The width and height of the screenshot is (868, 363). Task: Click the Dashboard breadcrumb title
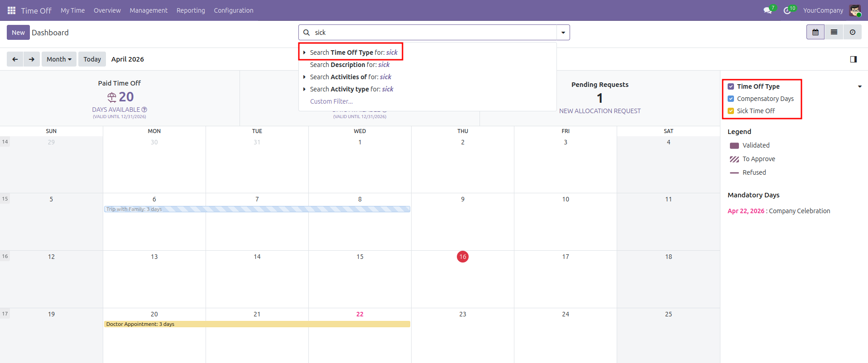click(50, 33)
